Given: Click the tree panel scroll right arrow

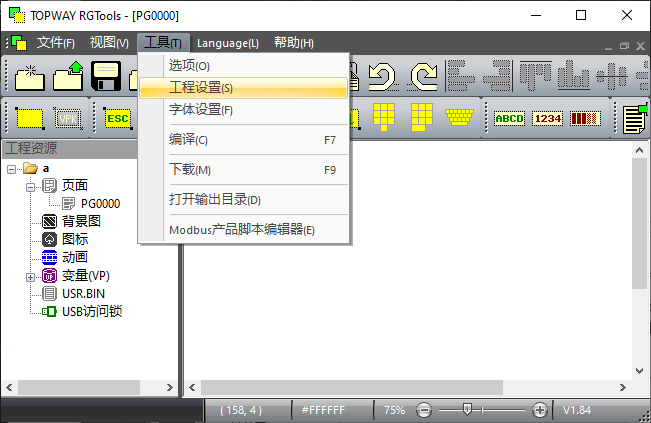Looking at the screenshot, I should [169, 387].
